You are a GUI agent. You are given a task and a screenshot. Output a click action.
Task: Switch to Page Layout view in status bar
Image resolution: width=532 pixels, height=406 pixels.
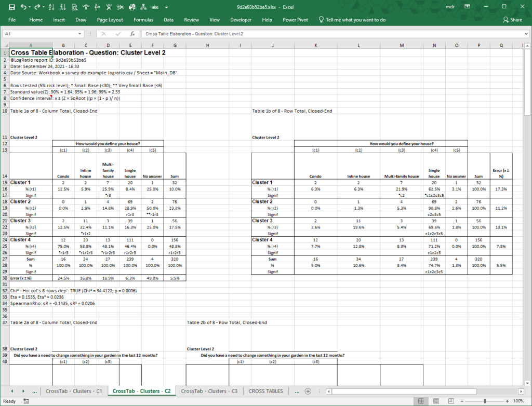(x=436, y=401)
